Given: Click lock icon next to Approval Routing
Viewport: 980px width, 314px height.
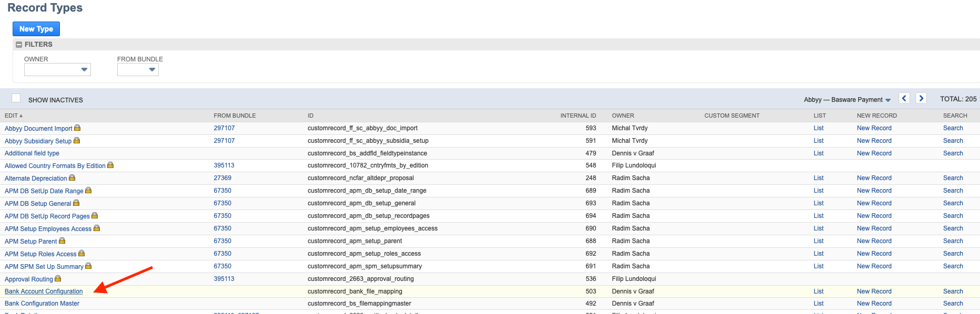Looking at the screenshot, I should tap(58, 279).
